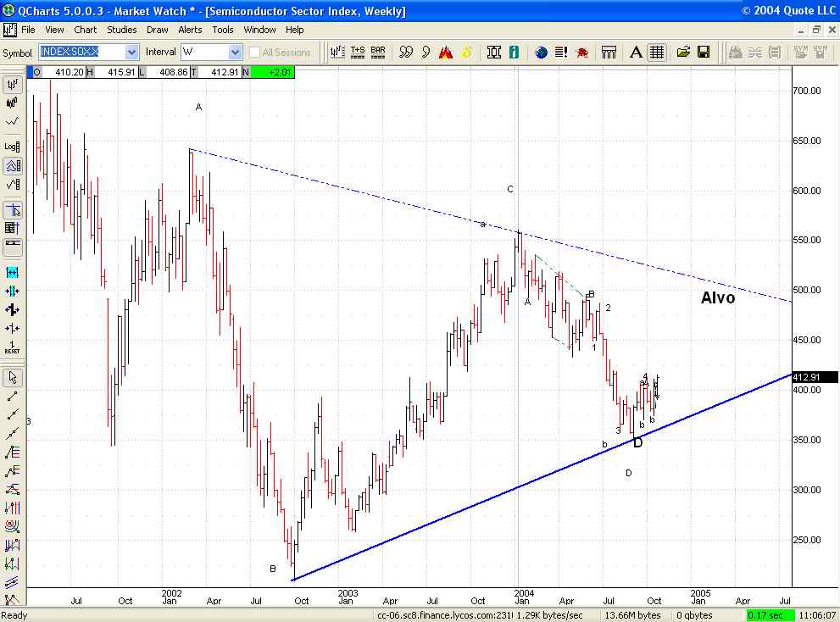The image size is (840, 622).
Task: Click the red flame hot list icon
Action: tap(446, 52)
